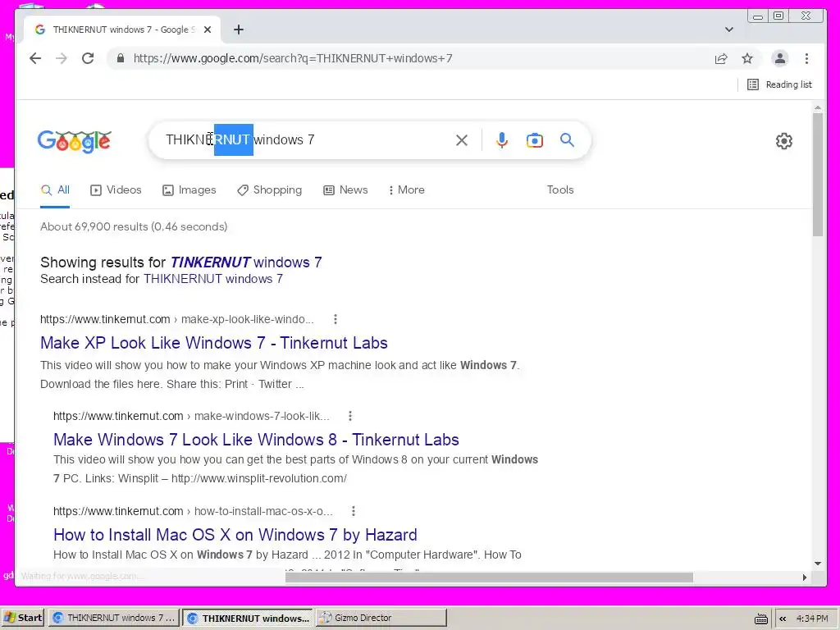Open options for how-to-install-mac-os-x result
The width and height of the screenshot is (840, 630).
353,511
